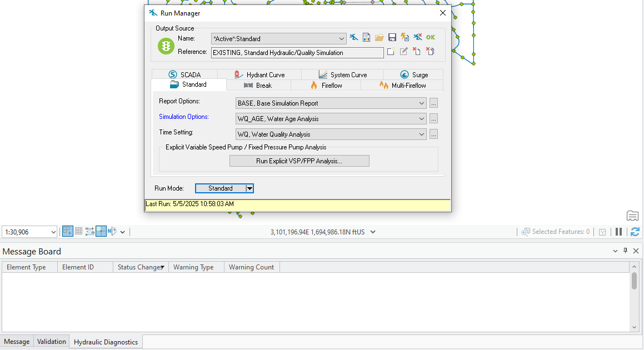Edit output source with pencil icon
This screenshot has width=644, height=350.
(x=404, y=51)
